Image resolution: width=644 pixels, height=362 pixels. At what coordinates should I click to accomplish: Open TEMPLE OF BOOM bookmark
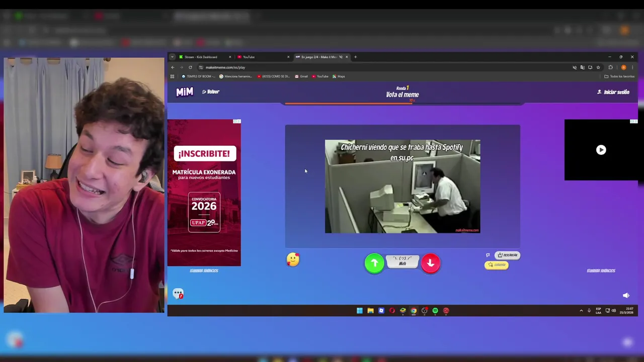pos(198,76)
